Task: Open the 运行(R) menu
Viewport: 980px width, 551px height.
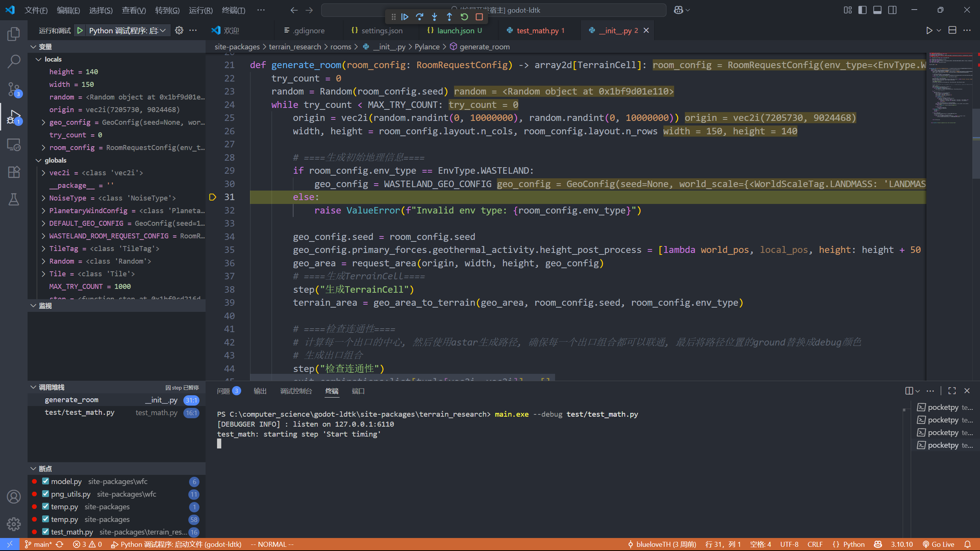Action: click(201, 10)
